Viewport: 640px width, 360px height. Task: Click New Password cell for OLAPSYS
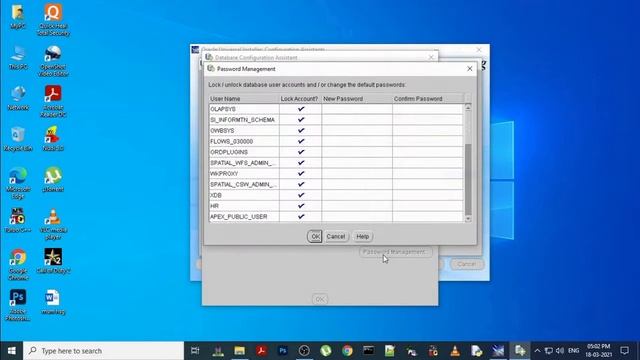357,109
